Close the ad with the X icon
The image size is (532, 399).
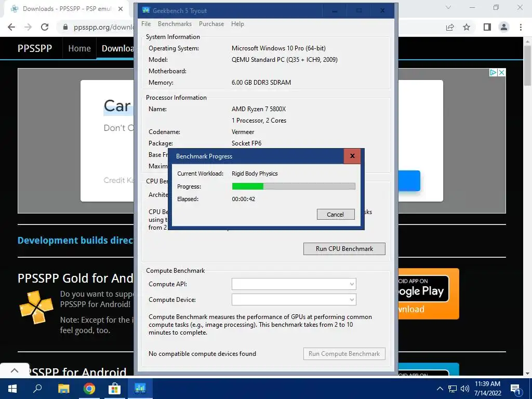coord(501,72)
